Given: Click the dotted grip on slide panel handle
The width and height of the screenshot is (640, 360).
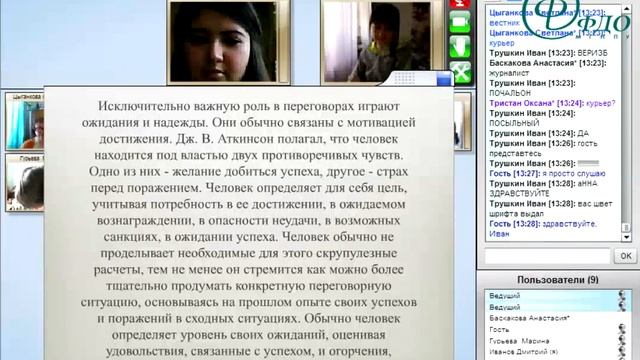Looking at the screenshot, I should click(404, 78).
